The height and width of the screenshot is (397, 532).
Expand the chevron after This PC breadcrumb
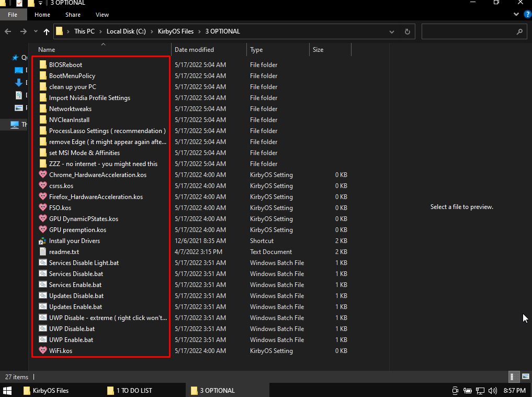pos(101,31)
